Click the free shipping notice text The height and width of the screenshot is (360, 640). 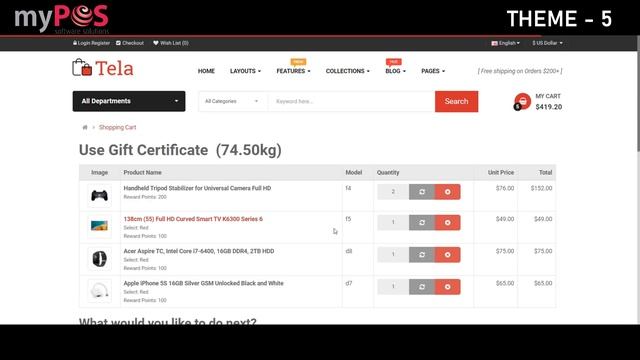click(x=520, y=71)
